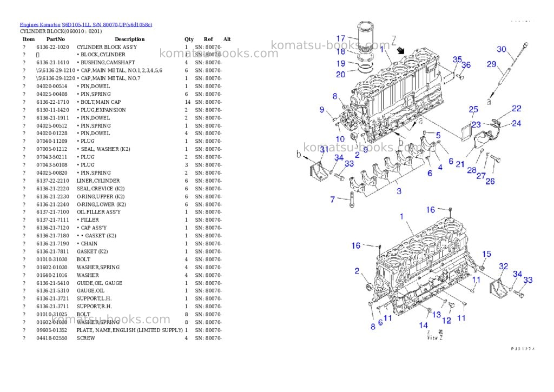Select part number 6136-21-7811
This screenshot has height=392, width=554.
pos(52,251)
